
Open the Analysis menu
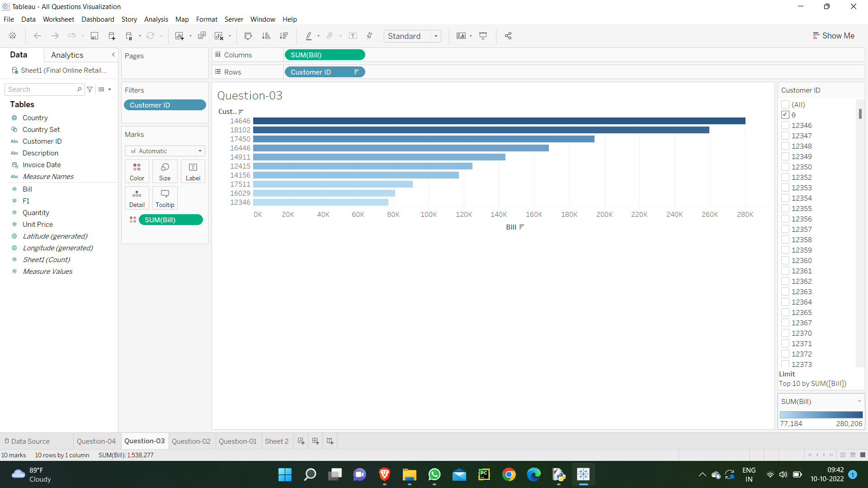[156, 19]
